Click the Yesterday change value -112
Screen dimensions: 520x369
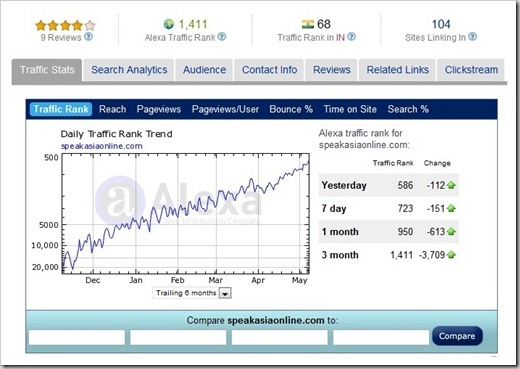coord(436,185)
